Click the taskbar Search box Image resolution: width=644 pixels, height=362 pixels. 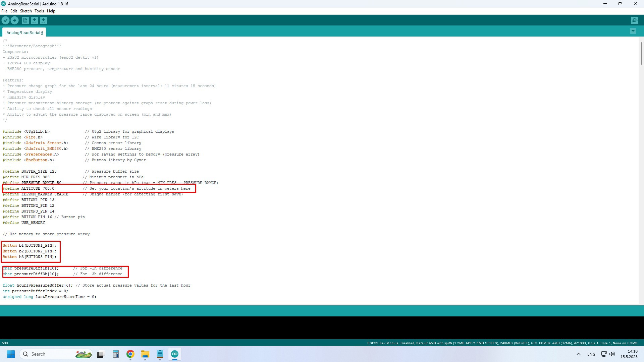(x=50, y=354)
